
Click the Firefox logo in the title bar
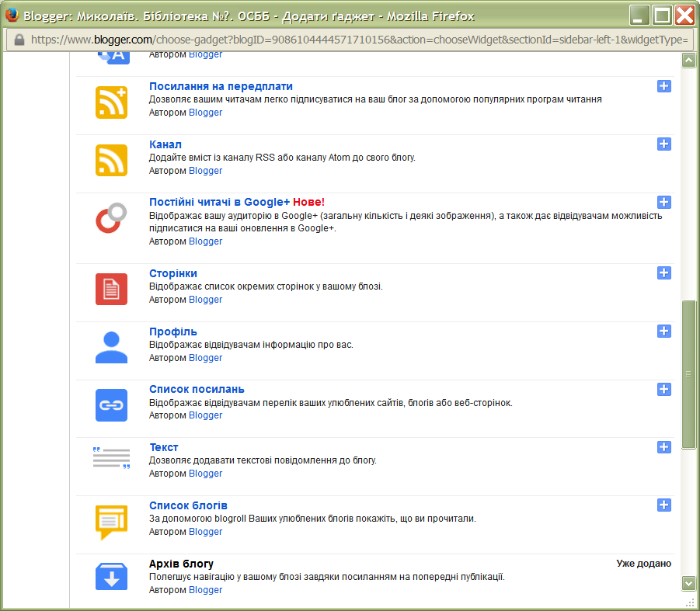pos(12,16)
